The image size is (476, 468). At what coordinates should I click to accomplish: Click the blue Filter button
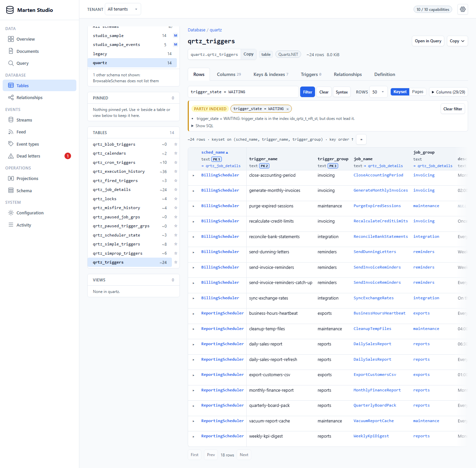pos(307,92)
